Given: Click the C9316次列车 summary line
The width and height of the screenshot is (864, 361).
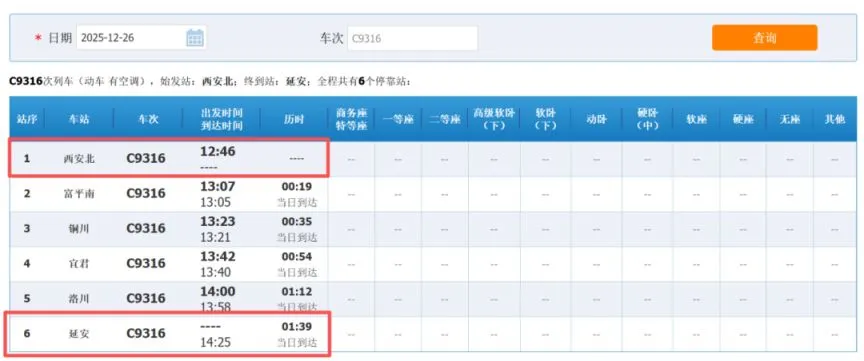Looking at the screenshot, I should [x=210, y=82].
